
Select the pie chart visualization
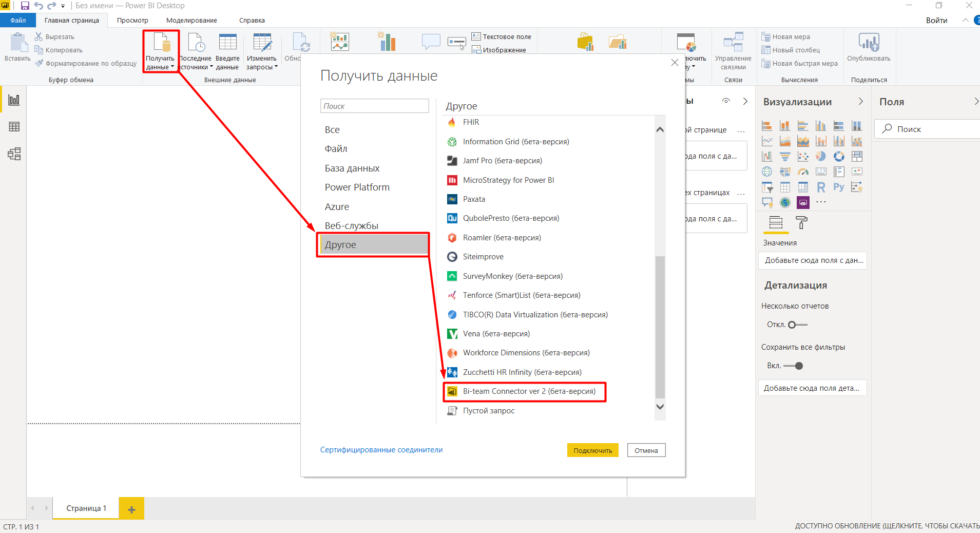[x=821, y=157]
